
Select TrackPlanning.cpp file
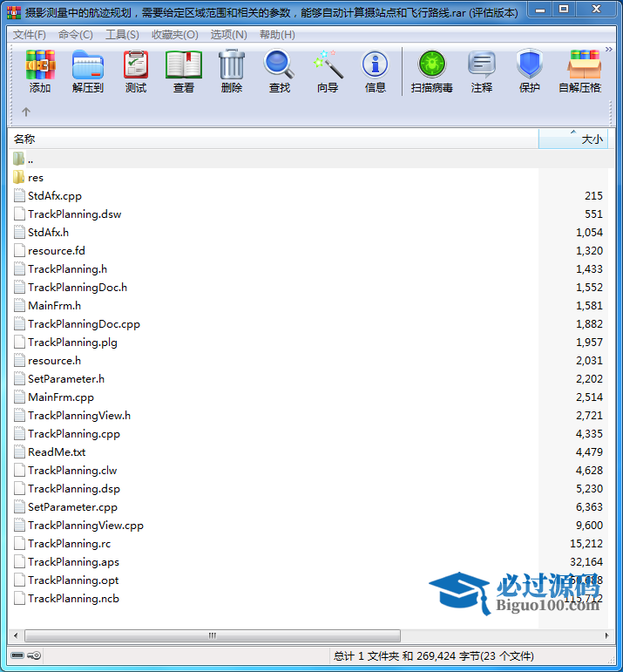[74, 434]
